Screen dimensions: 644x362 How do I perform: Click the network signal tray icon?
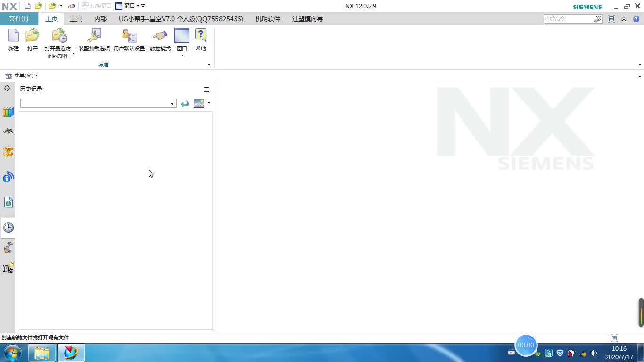(x=583, y=353)
